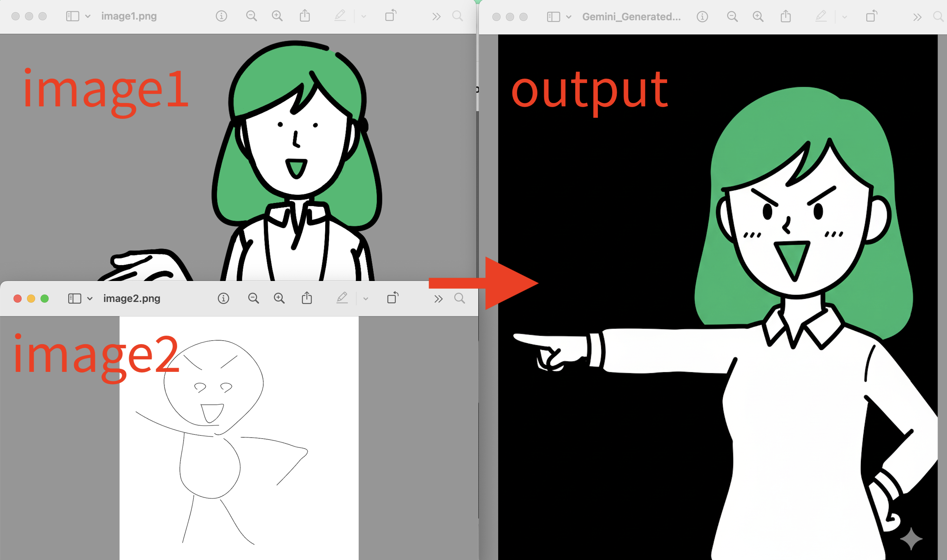Zoom in on image1.png window
947x560 pixels.
coord(277,16)
